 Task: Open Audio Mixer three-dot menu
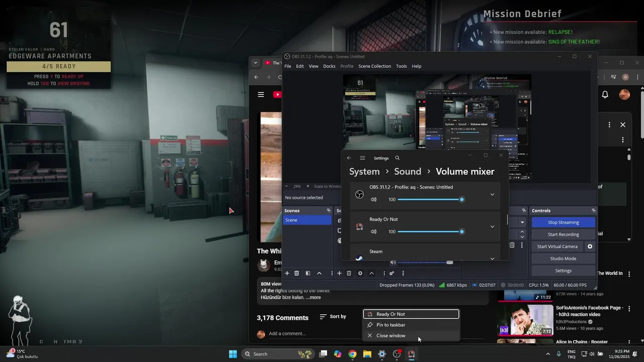click(403, 273)
